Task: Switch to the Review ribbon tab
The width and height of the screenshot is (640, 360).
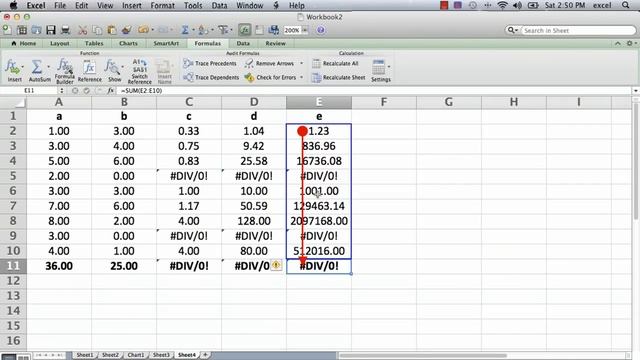Action: (x=276, y=43)
